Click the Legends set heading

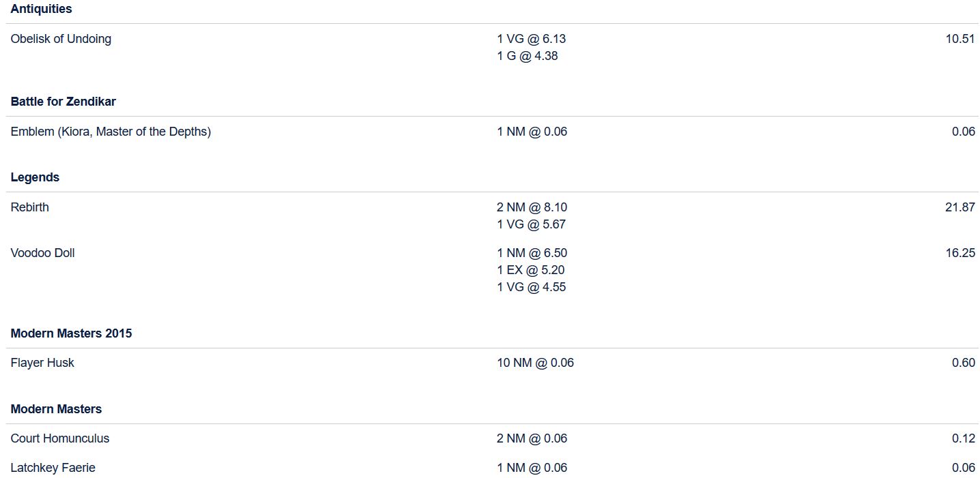35,177
